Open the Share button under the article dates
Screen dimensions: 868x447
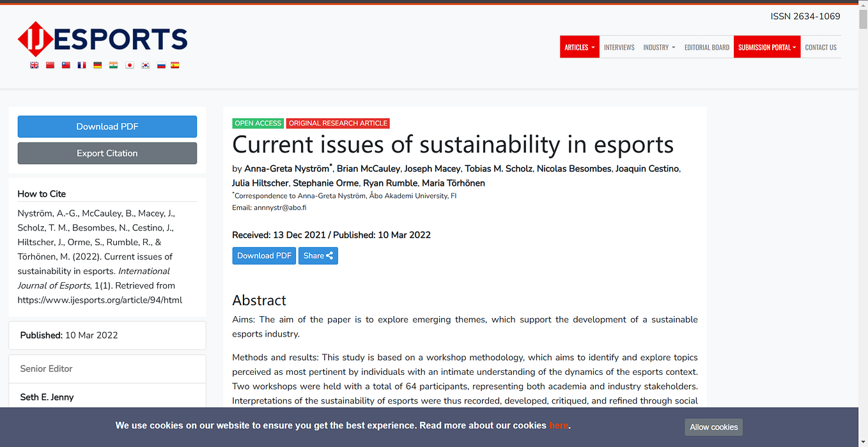click(318, 255)
